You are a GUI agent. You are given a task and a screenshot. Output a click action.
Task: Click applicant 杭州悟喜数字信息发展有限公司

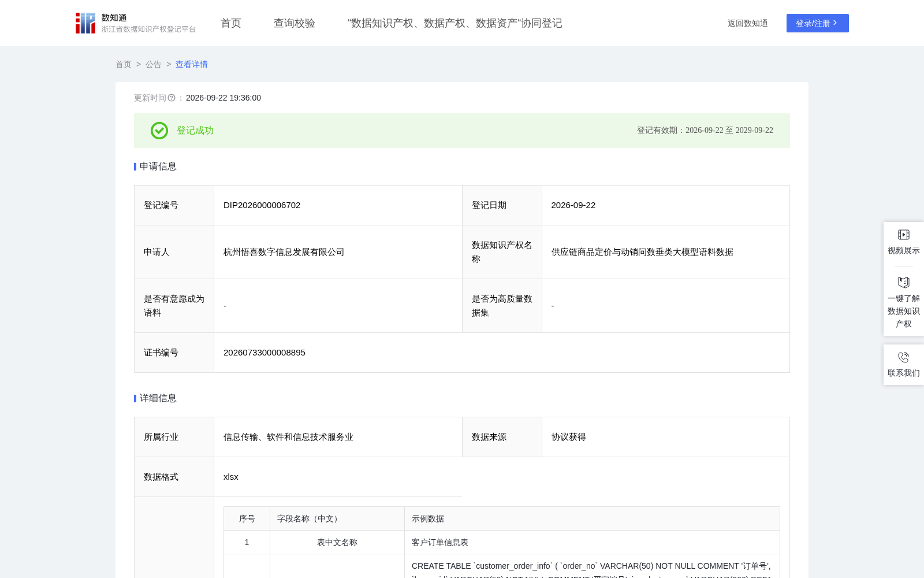(284, 252)
